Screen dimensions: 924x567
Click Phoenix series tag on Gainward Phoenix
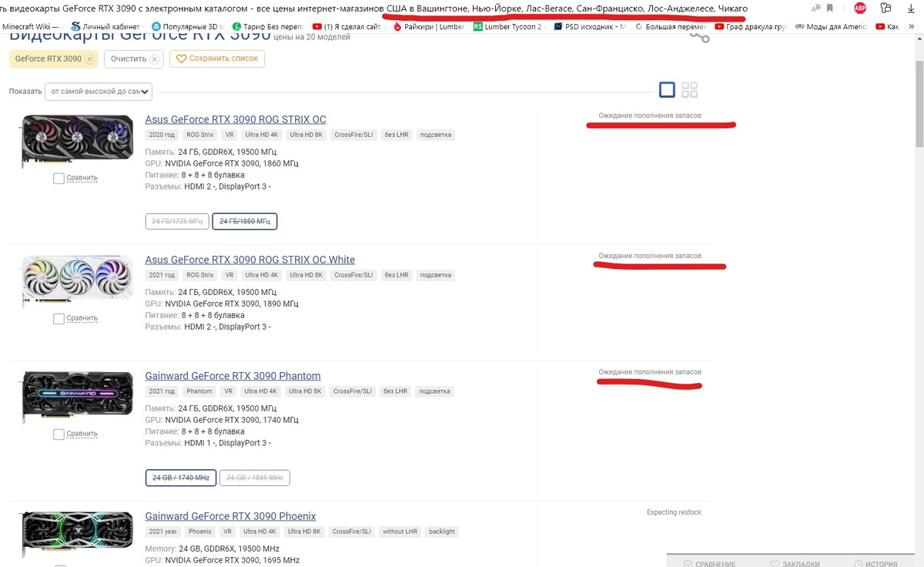(x=199, y=532)
